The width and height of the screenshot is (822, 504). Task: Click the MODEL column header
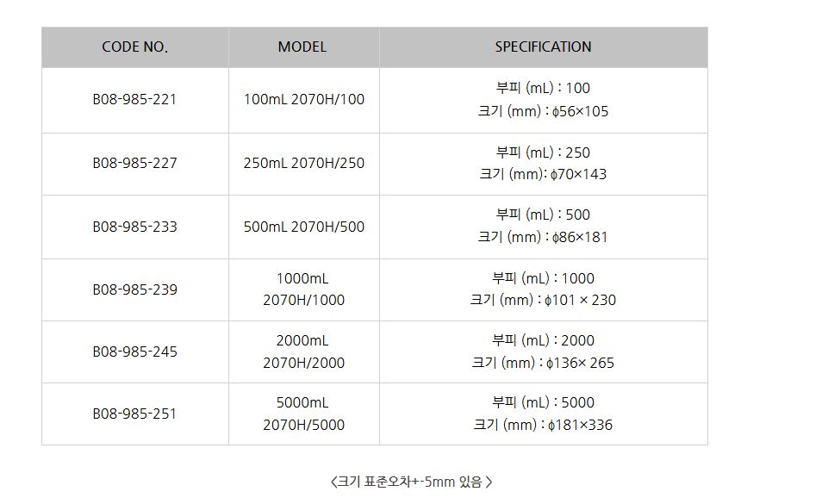pos(302,47)
